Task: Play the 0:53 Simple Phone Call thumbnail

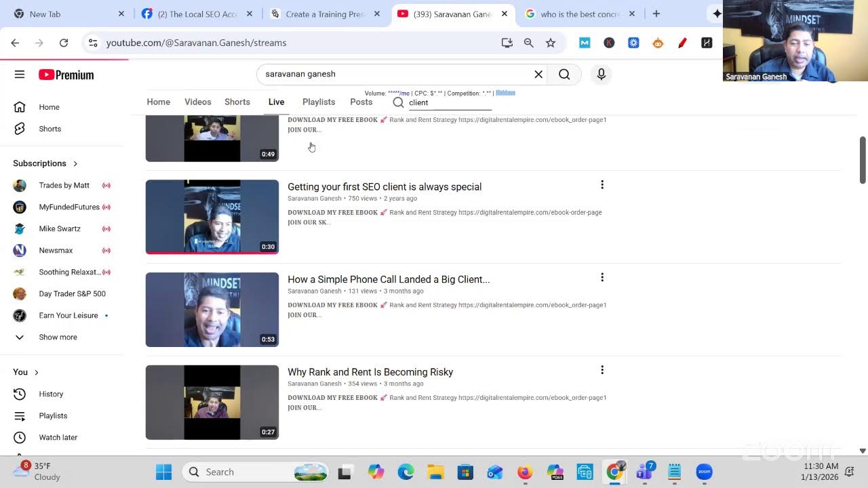Action: [x=212, y=310]
